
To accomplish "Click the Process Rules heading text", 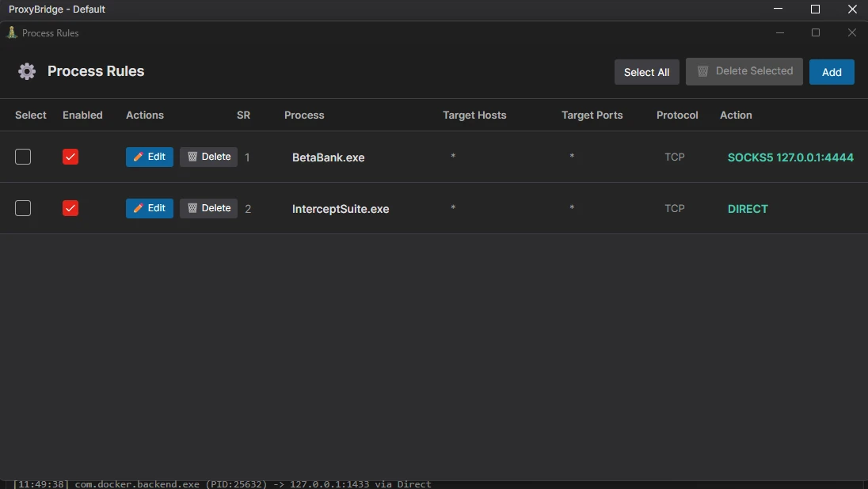I will click(x=96, y=71).
